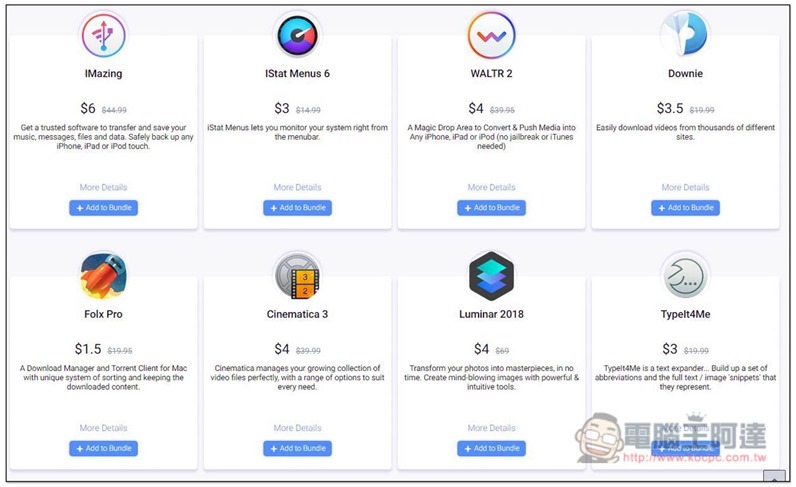This screenshot has width=796, height=487.
Task: View More Details for Cinematica 3
Action: pyautogui.click(x=297, y=428)
